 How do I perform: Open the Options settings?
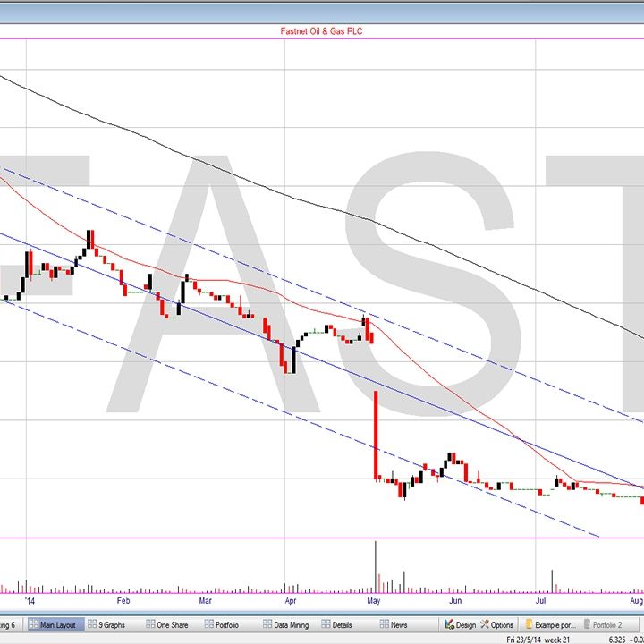point(496,624)
